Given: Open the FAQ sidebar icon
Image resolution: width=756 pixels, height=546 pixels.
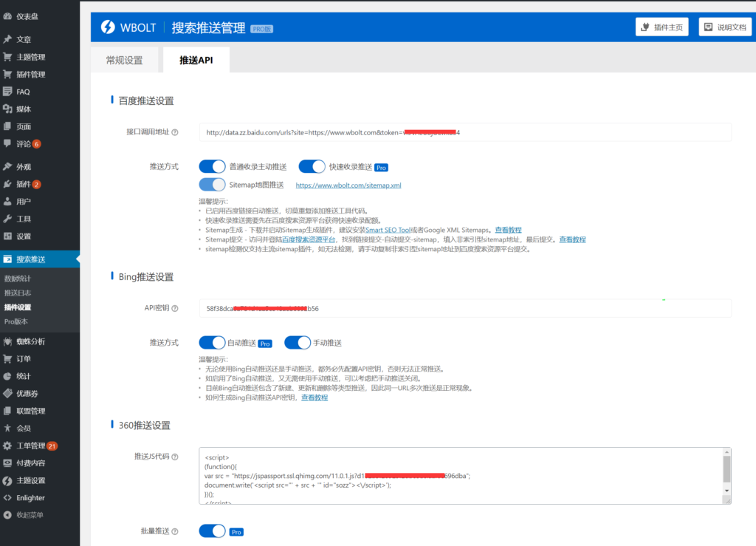Looking at the screenshot, I should [x=7, y=92].
